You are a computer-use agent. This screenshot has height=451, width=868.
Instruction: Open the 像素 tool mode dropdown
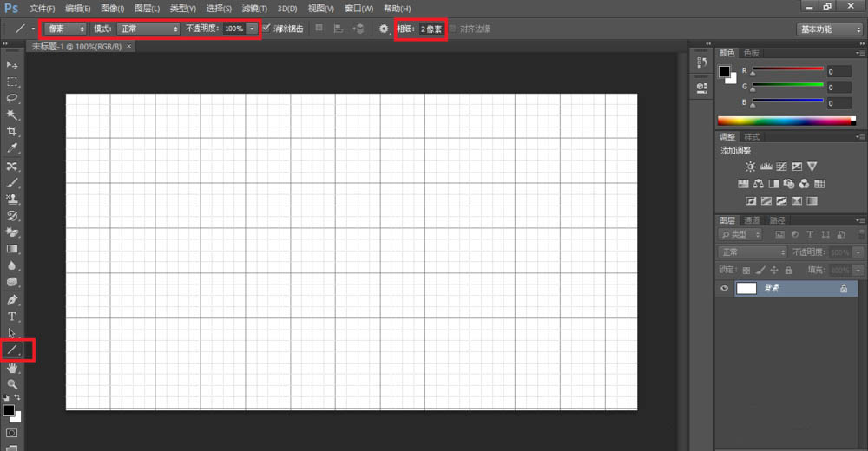point(65,29)
